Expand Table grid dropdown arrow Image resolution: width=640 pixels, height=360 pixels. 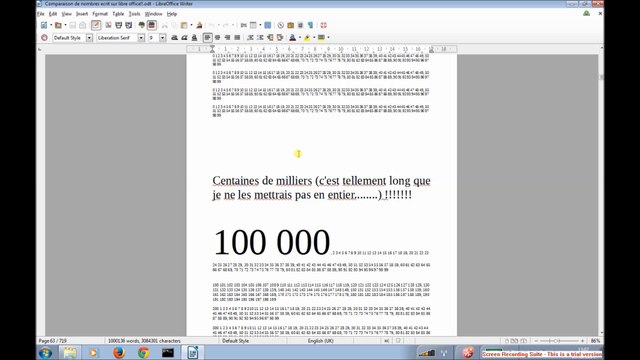[x=260, y=25]
